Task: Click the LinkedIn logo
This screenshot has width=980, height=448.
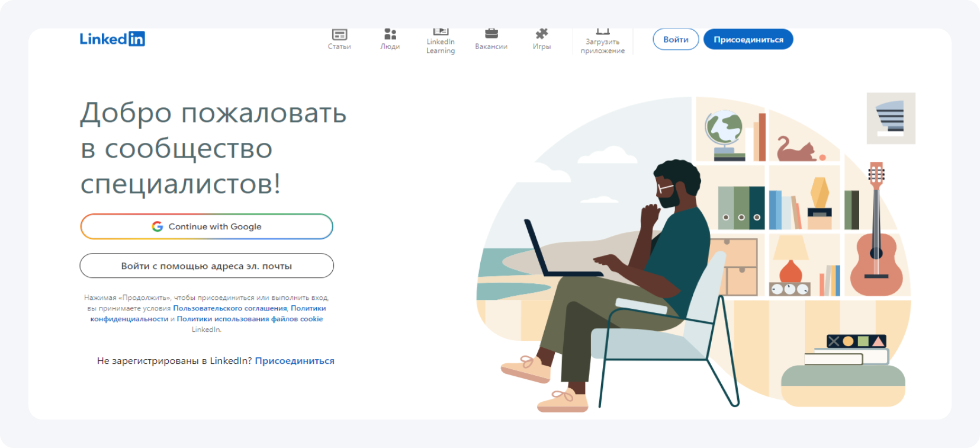Action: [x=113, y=39]
